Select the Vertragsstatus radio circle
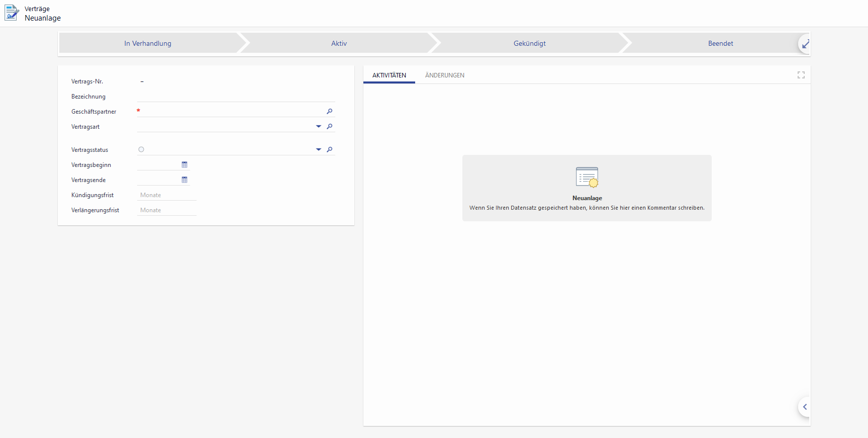Viewport: 868px width, 438px height. pyautogui.click(x=141, y=149)
